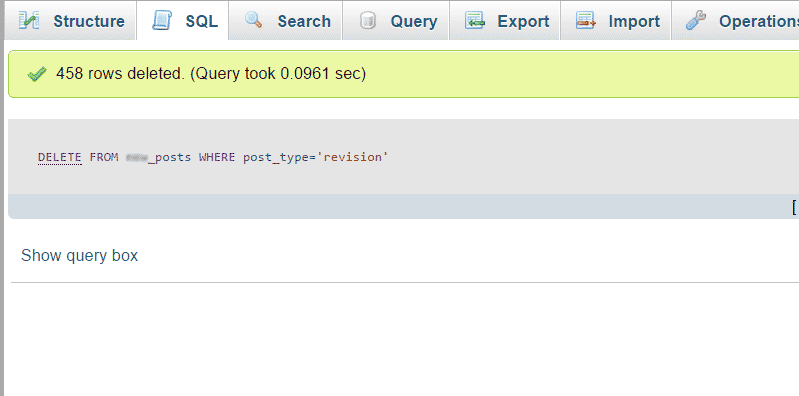Click the green success checkmark icon
The height and width of the screenshot is (396, 799).
(x=37, y=74)
